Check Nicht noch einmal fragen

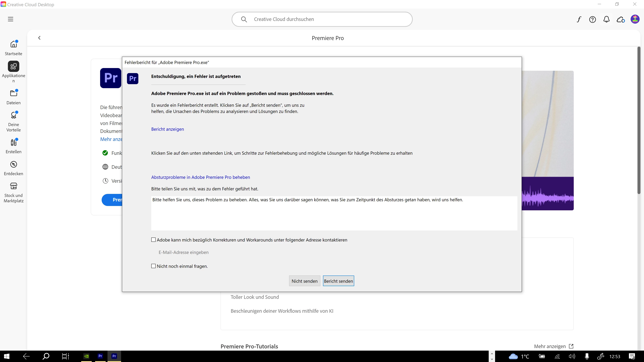pyautogui.click(x=153, y=266)
